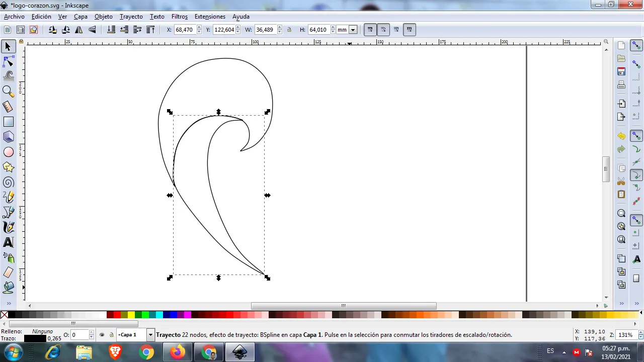Select the Calligraphy tool

click(x=8, y=227)
